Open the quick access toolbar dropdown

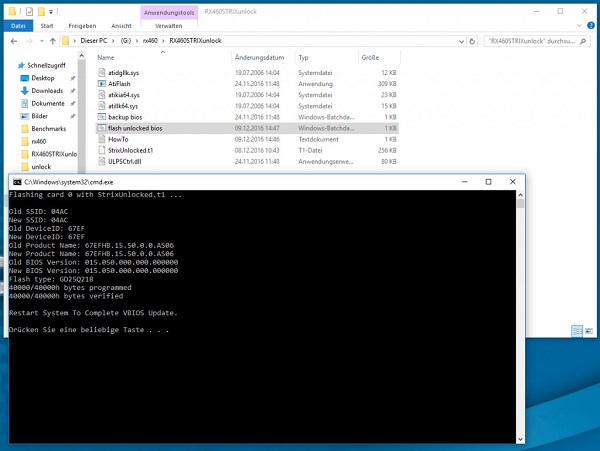coord(56,7)
